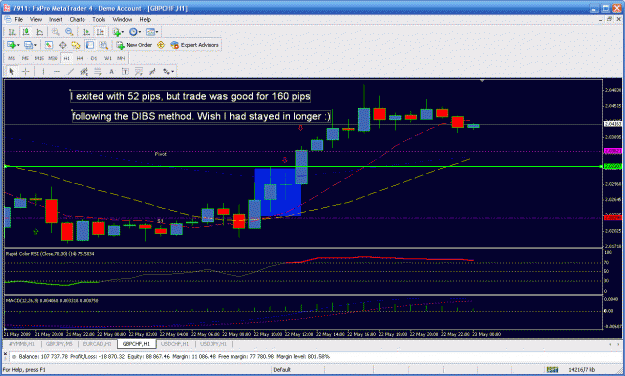Viewport: 625px width, 376px height.
Task: Toggle the Terminal panel
Action: coord(90,45)
